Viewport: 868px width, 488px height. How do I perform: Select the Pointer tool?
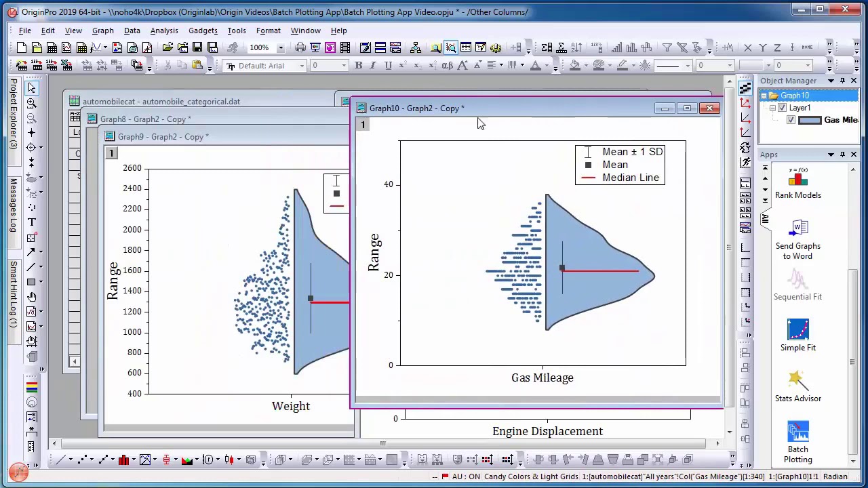pyautogui.click(x=31, y=88)
